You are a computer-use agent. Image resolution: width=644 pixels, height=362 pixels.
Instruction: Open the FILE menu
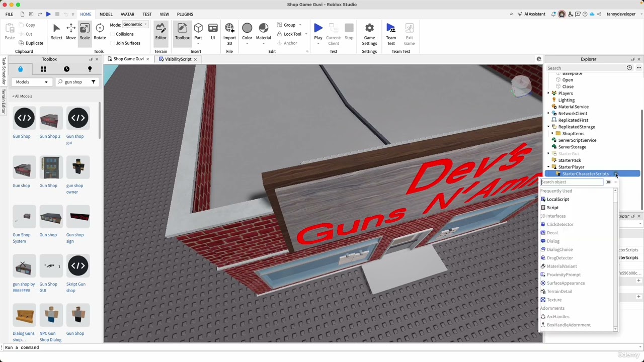click(9, 14)
